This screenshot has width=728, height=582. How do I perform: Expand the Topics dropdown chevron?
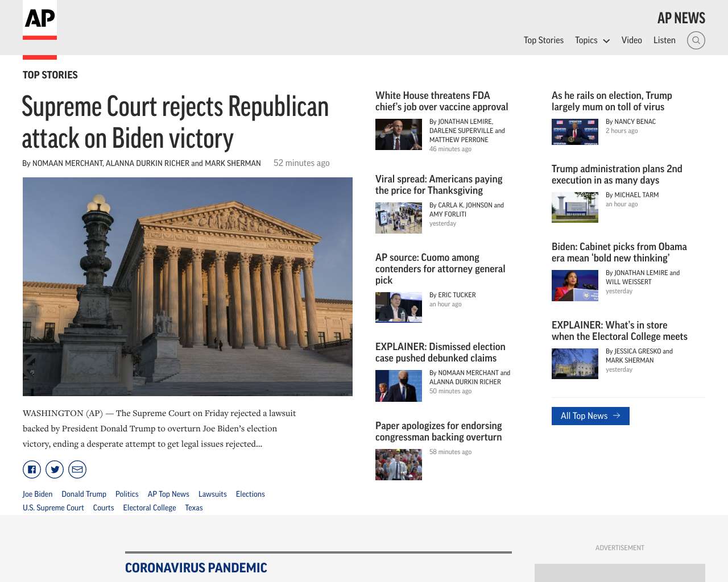click(606, 41)
